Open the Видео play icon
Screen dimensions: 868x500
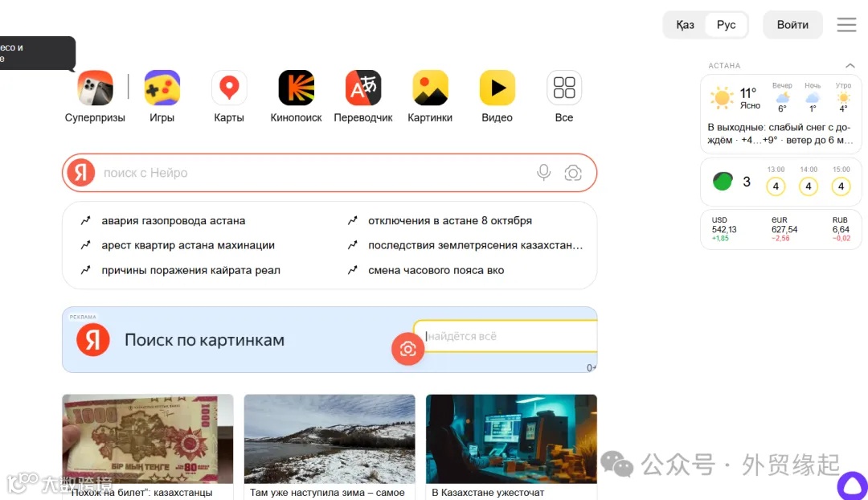(x=497, y=88)
